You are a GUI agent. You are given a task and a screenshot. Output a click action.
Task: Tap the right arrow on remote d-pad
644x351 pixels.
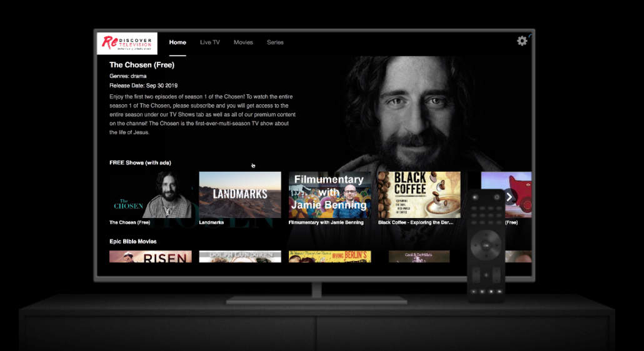point(496,245)
